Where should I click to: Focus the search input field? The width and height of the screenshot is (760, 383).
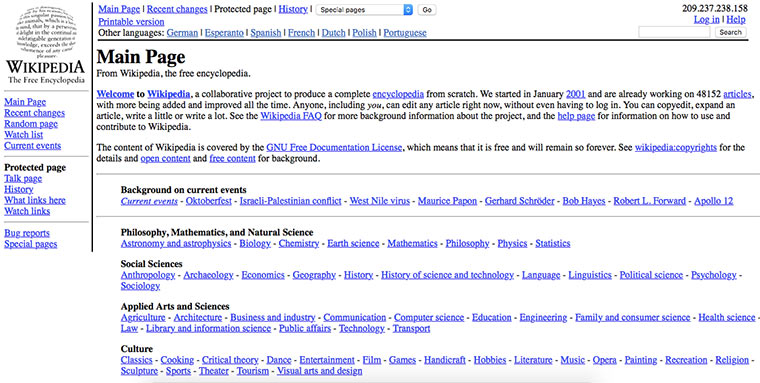click(x=674, y=32)
